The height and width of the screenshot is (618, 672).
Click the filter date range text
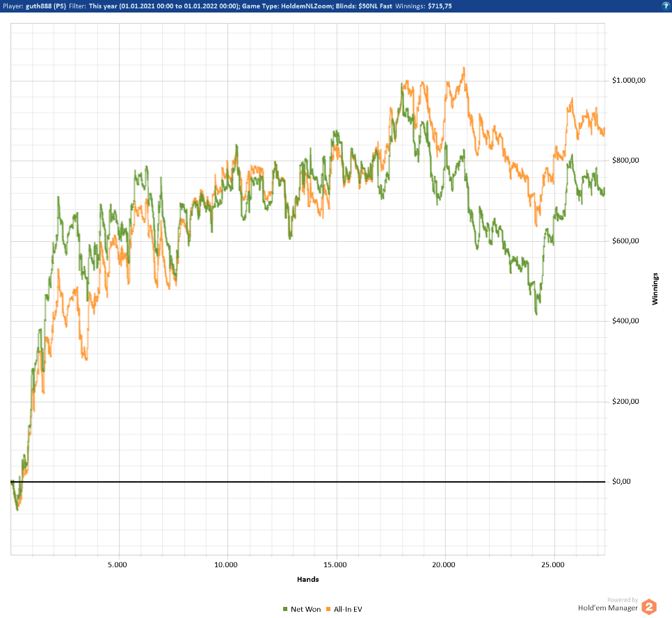pyautogui.click(x=163, y=6)
